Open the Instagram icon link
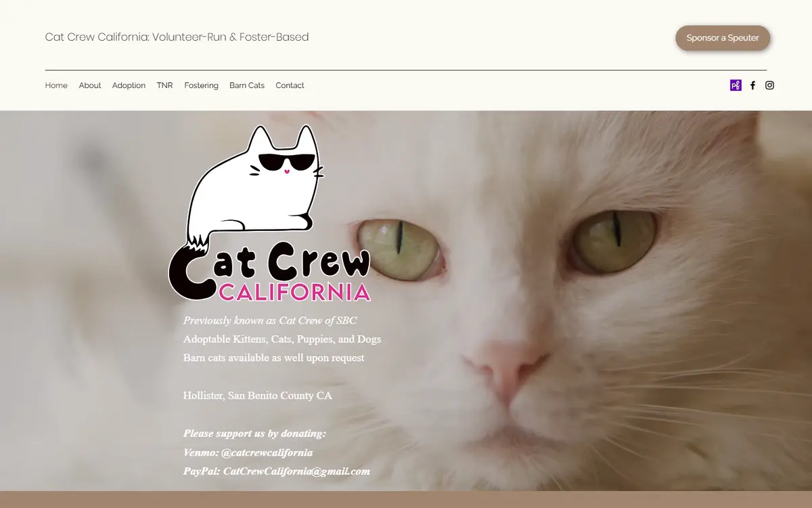812x508 pixels. coord(769,85)
